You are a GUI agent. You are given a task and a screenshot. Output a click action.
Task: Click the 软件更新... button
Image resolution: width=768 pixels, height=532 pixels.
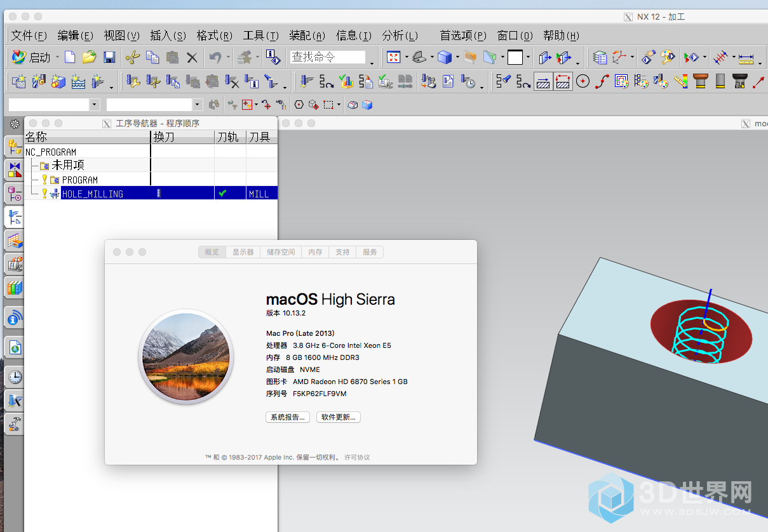pos(339,417)
